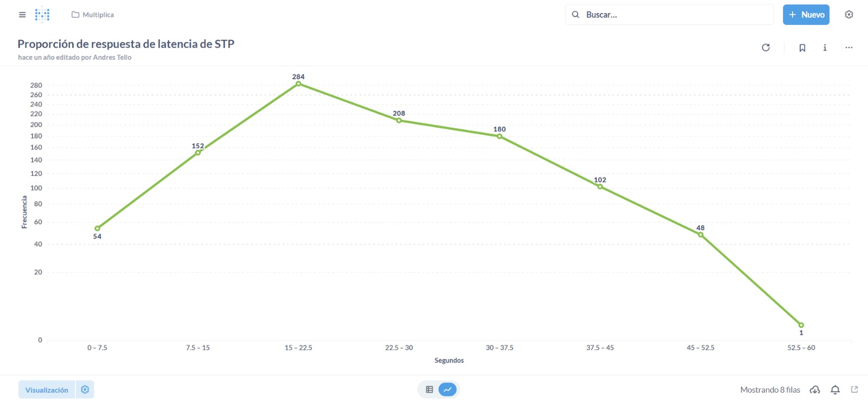Click the Nuevo button
The width and height of the screenshot is (868, 403).
pyautogui.click(x=806, y=15)
